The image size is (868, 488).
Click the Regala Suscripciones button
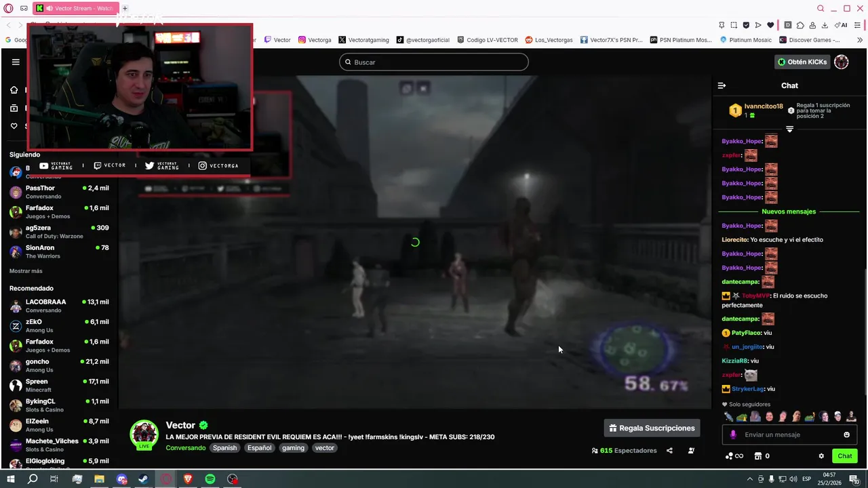tap(652, 428)
